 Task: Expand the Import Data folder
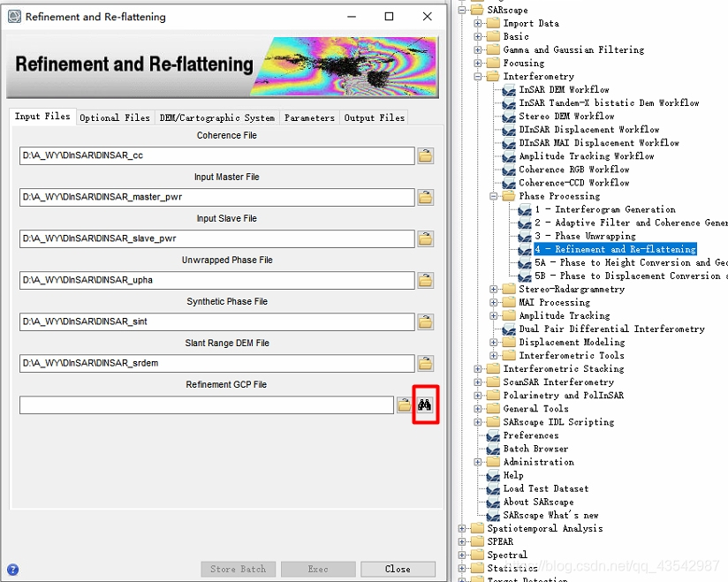[x=478, y=23]
